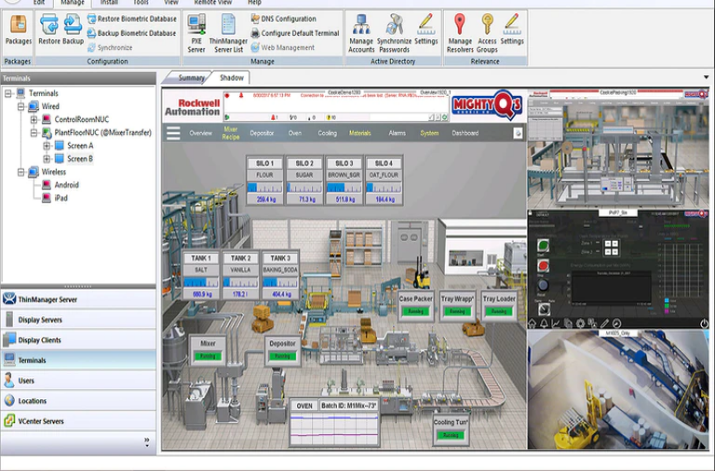Open VCenter Servers panel
This screenshot has height=471, width=715.
coord(78,421)
